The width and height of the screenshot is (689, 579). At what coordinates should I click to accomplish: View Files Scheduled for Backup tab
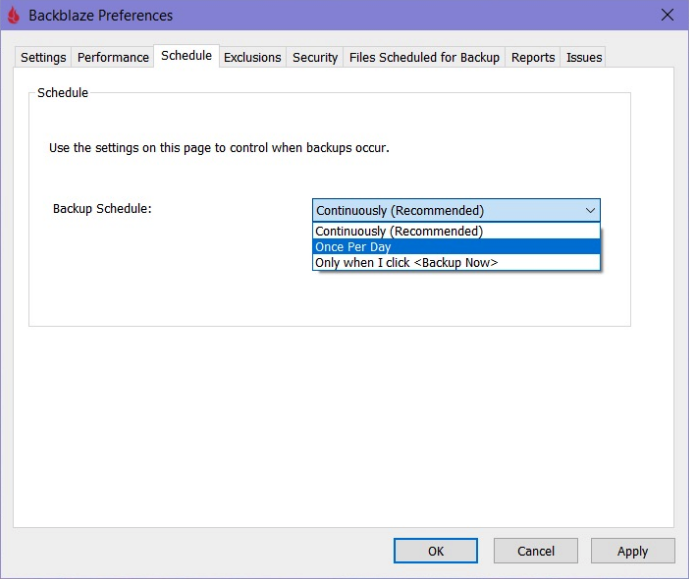tap(424, 57)
